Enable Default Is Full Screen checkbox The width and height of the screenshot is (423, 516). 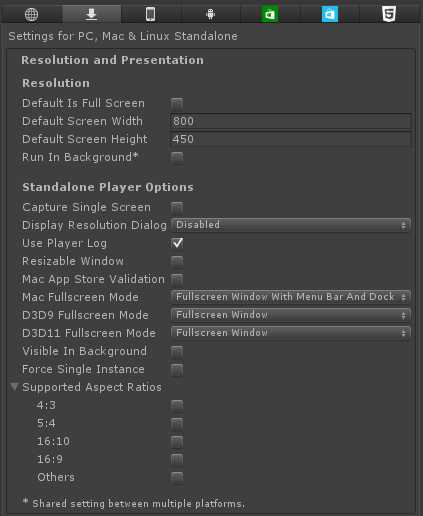click(177, 103)
